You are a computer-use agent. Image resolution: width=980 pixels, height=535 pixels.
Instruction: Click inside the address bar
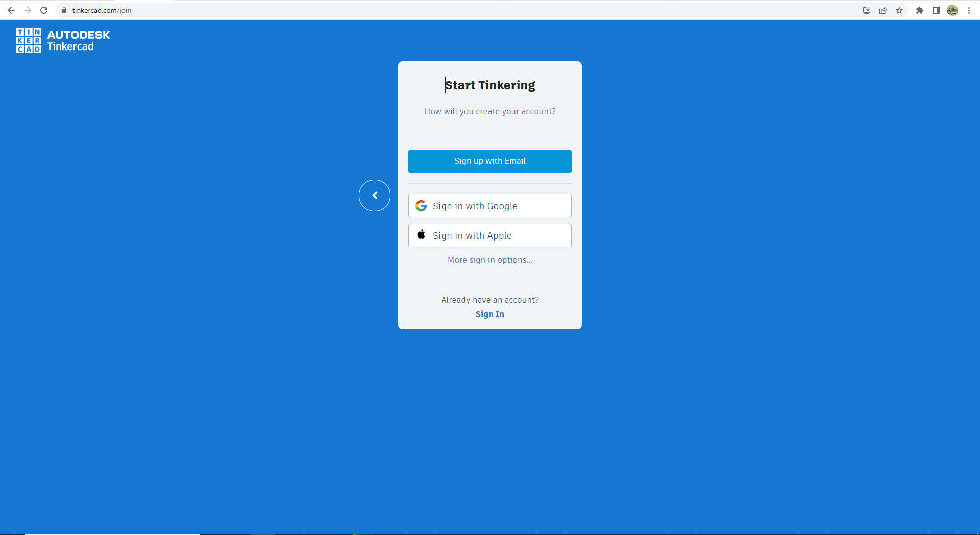tap(204, 10)
